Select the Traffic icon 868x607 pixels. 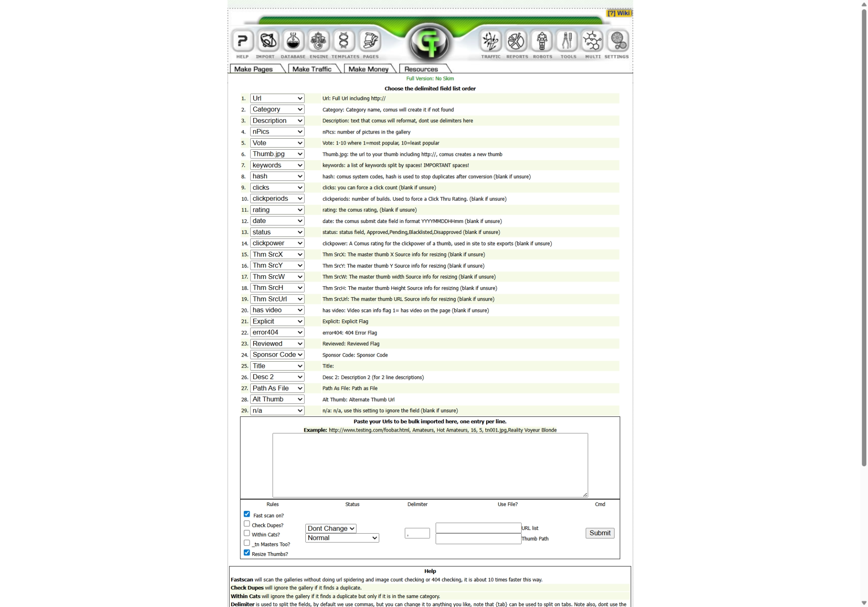491,41
